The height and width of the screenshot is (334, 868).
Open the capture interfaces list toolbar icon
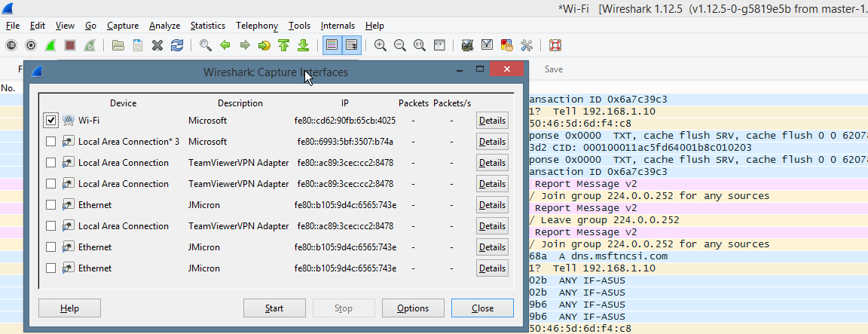[x=11, y=45]
